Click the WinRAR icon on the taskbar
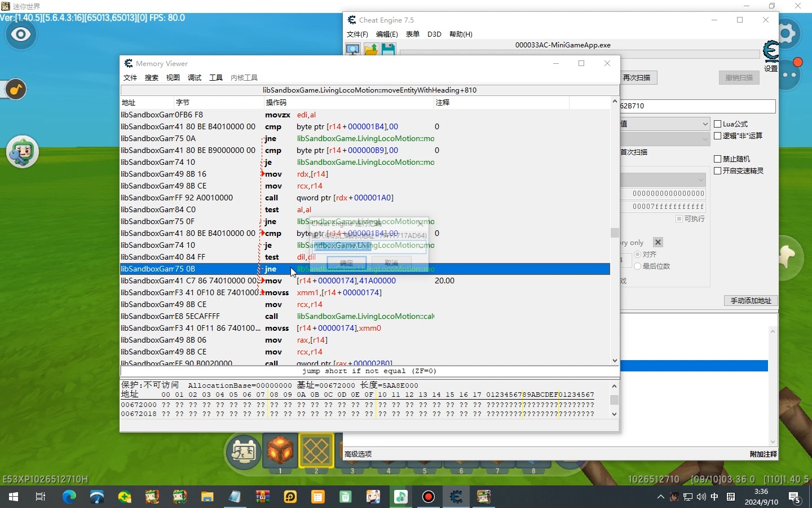The image size is (812, 508). point(262,497)
